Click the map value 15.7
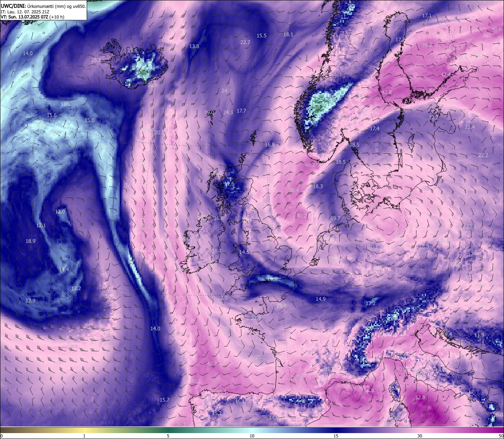This screenshot has height=439, width=504. click(164, 400)
